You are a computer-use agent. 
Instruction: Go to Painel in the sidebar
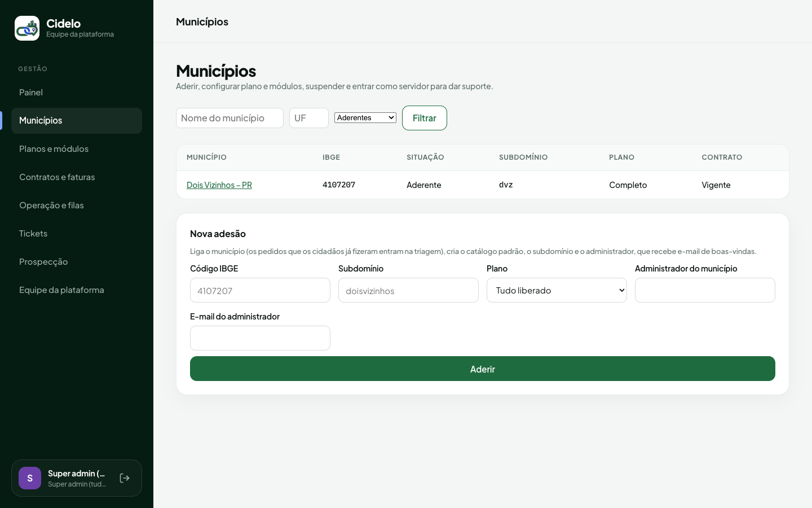(x=77, y=93)
